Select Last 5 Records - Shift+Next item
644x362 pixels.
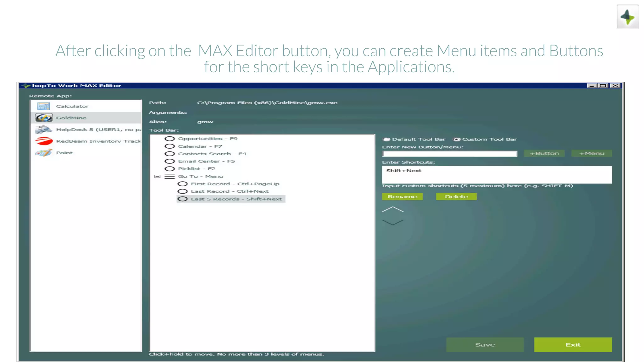pyautogui.click(x=236, y=199)
